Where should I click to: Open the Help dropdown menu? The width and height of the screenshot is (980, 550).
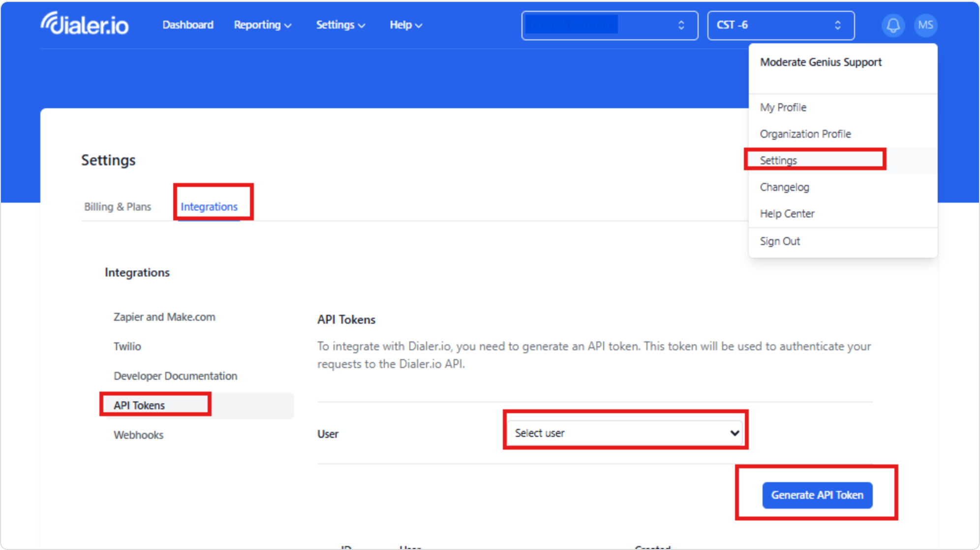[405, 25]
